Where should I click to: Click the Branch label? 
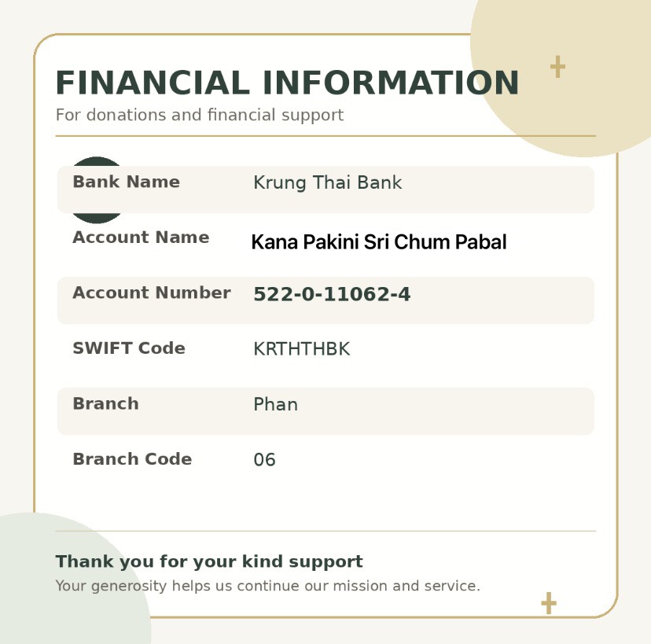[105, 403]
